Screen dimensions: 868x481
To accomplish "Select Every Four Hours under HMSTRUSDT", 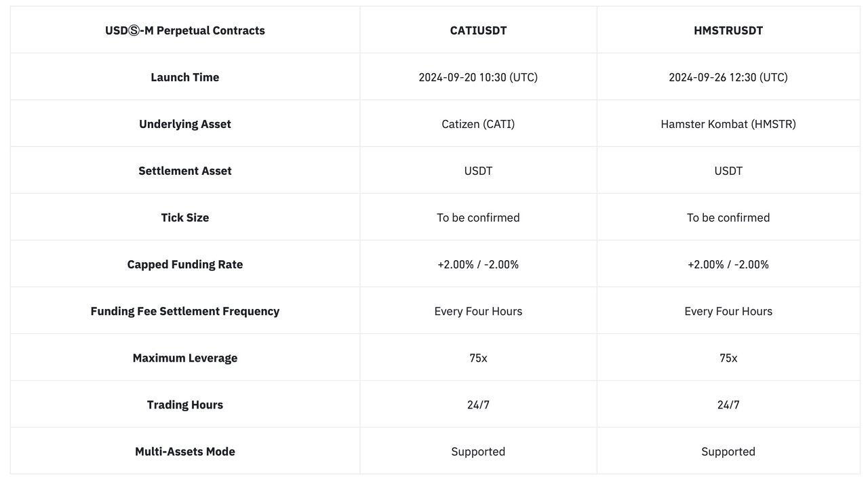I will click(728, 311).
